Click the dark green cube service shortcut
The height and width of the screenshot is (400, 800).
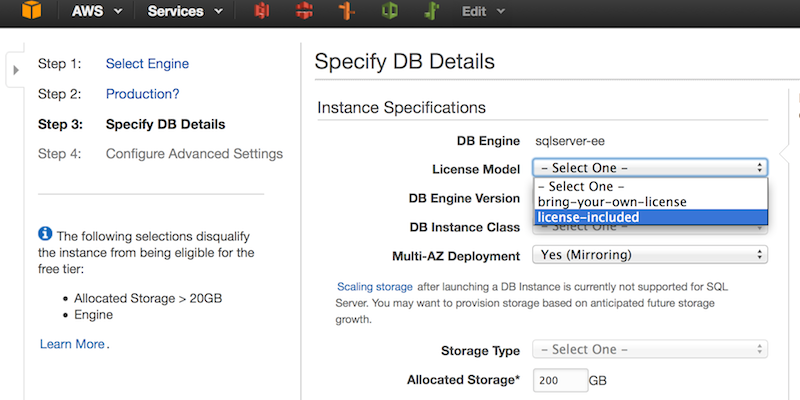389,13
